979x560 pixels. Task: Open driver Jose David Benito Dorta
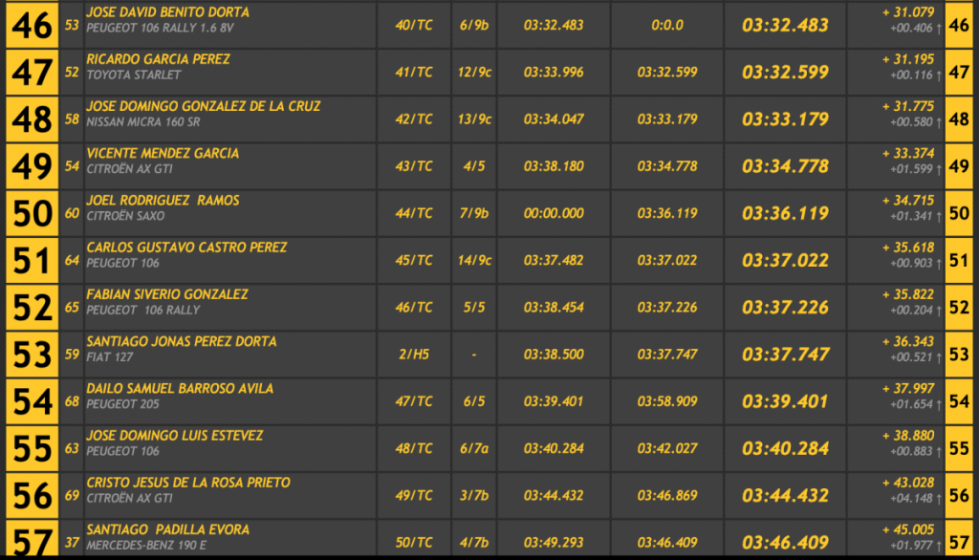(167, 12)
